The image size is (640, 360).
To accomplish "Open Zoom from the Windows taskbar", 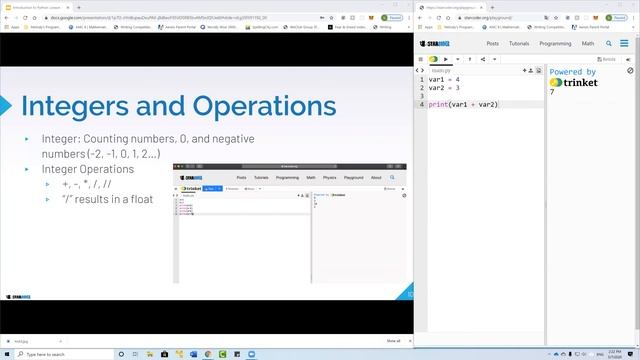I will pos(252,354).
